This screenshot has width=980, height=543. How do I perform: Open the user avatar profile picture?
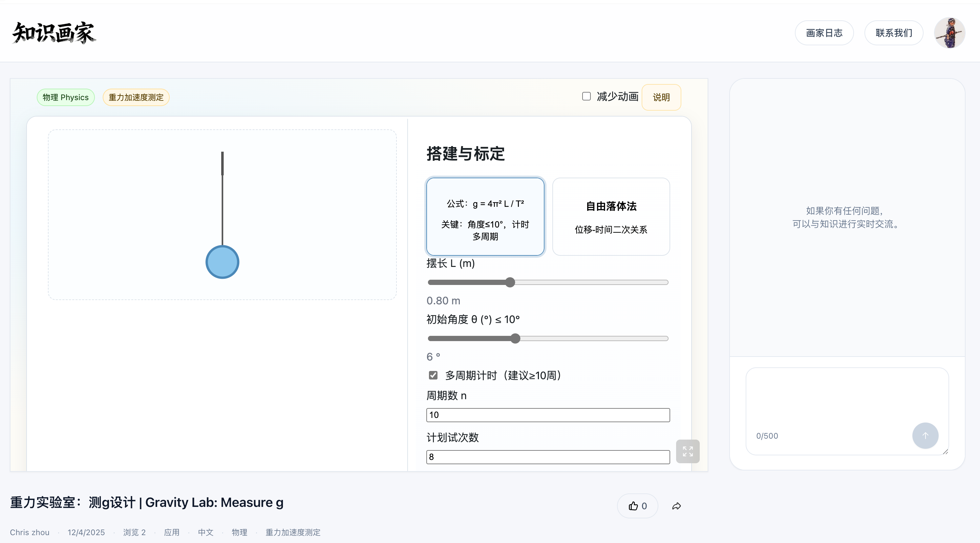coord(949,33)
